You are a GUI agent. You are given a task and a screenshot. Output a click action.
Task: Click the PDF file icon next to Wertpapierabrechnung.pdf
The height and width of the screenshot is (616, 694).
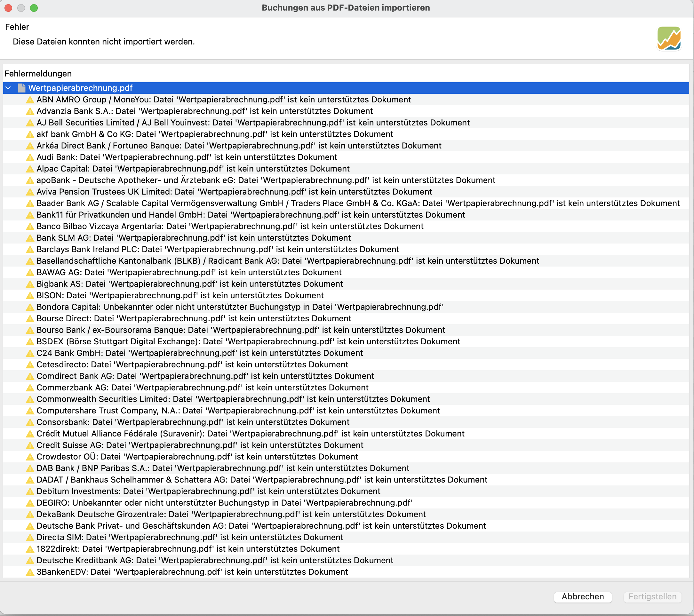point(22,88)
